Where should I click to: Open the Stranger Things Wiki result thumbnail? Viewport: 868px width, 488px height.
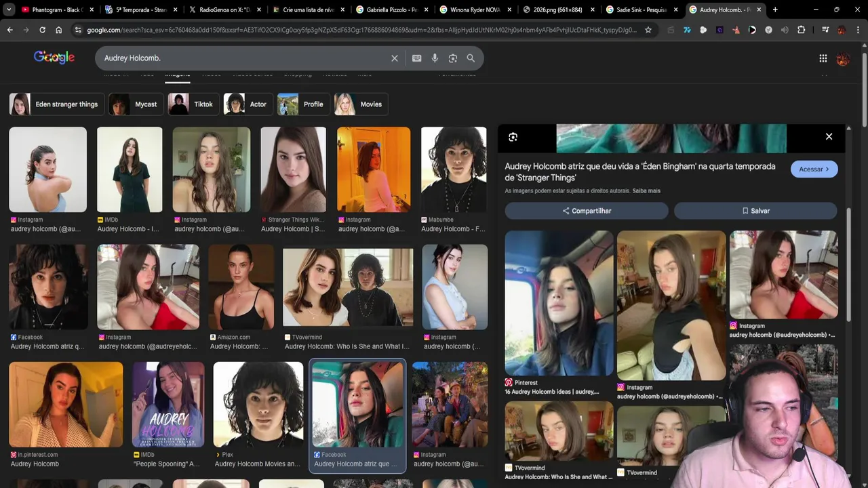(294, 169)
